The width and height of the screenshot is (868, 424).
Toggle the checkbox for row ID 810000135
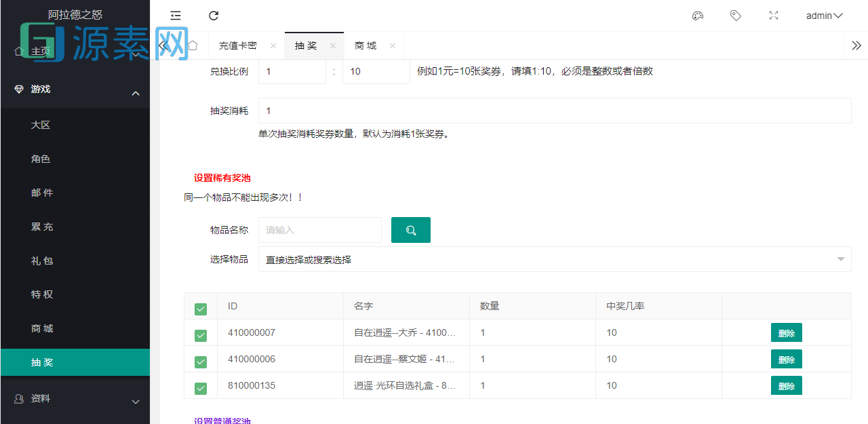coord(201,388)
